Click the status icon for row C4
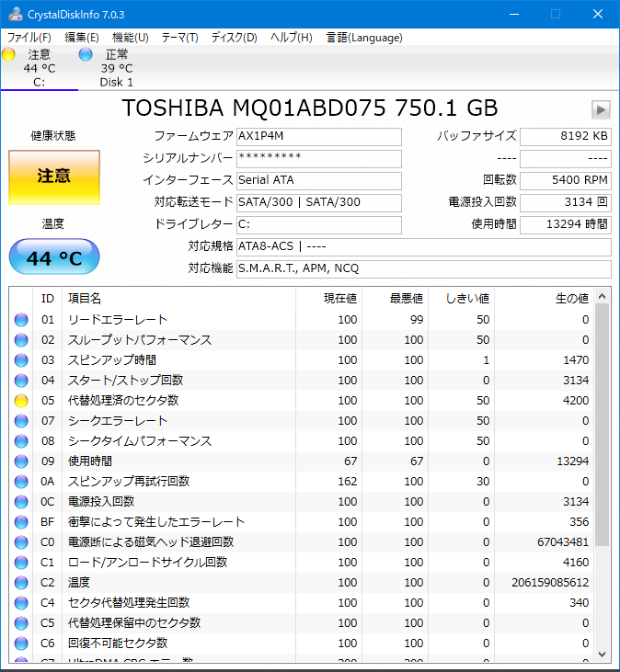 [x=21, y=602]
